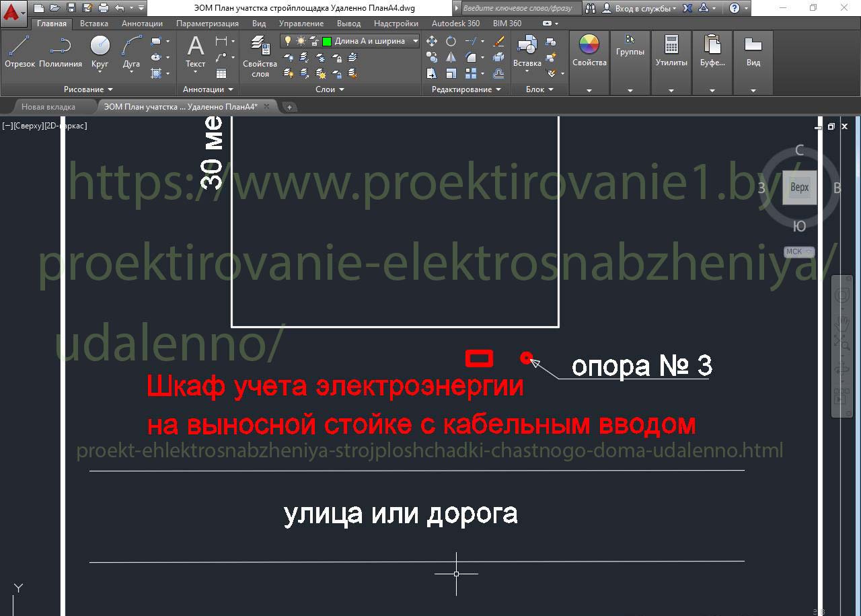861x616 pixels.
Task: Open the Новая вкладка document tab
Action: click(48, 107)
